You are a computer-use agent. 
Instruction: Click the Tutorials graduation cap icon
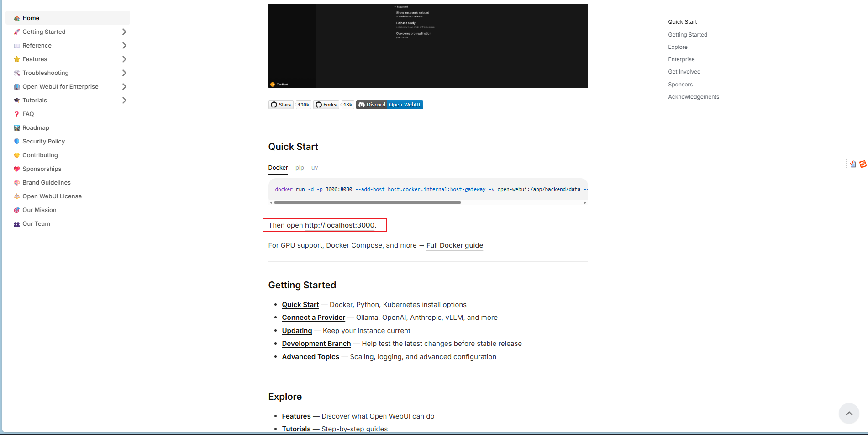pyautogui.click(x=17, y=101)
